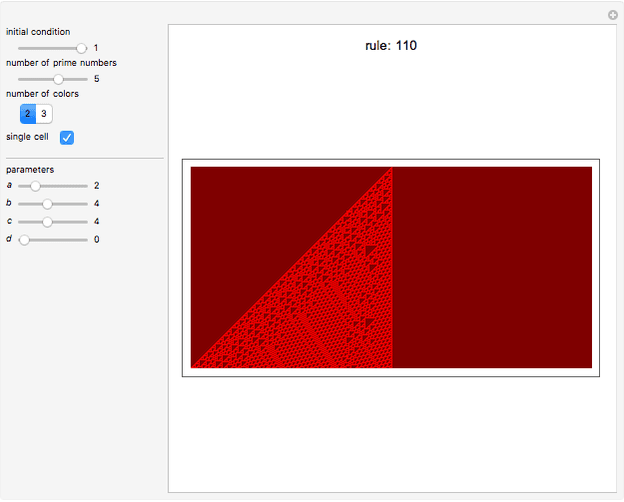Click the parameter d slider thumb

pos(24,240)
